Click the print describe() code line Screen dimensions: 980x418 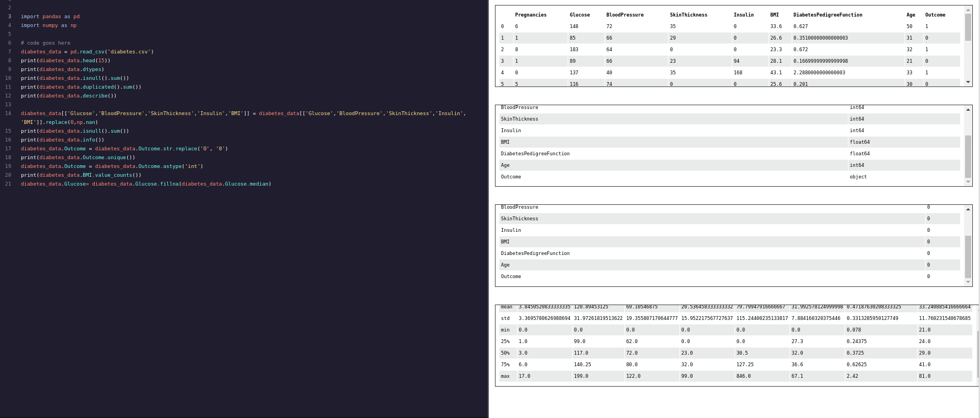(x=68, y=96)
